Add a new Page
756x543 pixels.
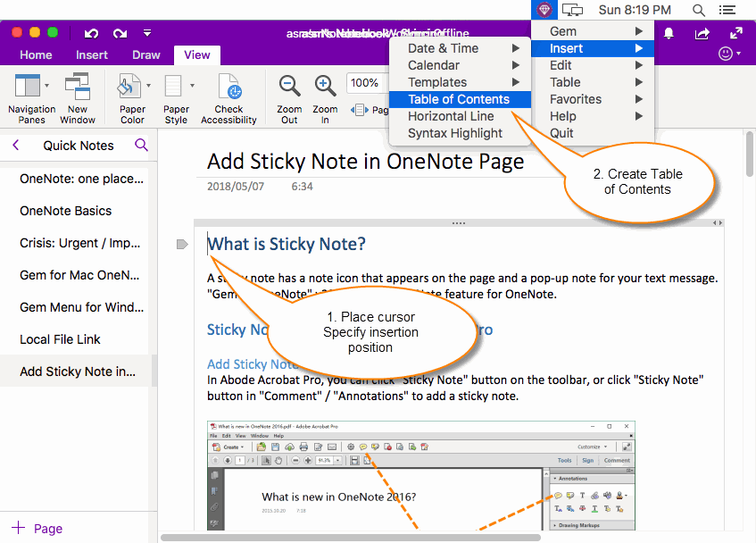[37, 528]
